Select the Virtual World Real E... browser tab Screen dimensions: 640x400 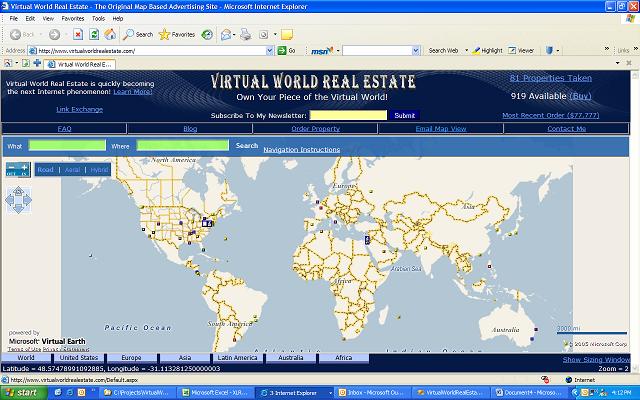click(80, 64)
